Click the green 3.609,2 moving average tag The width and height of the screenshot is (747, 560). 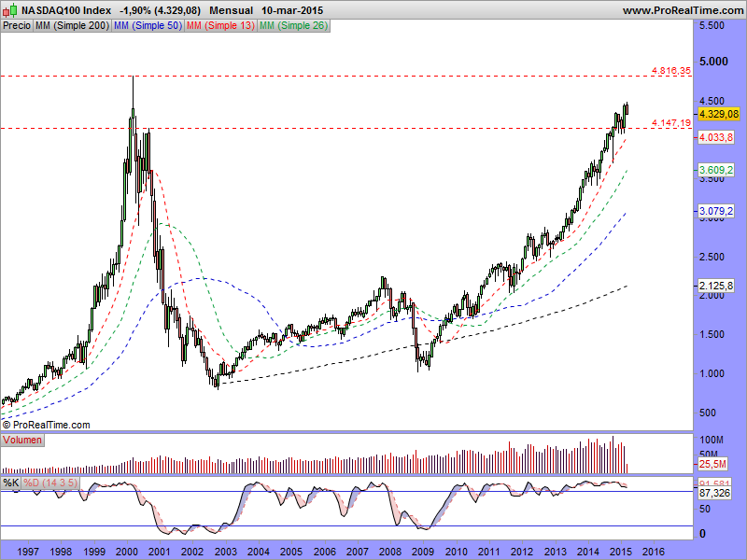(x=716, y=170)
